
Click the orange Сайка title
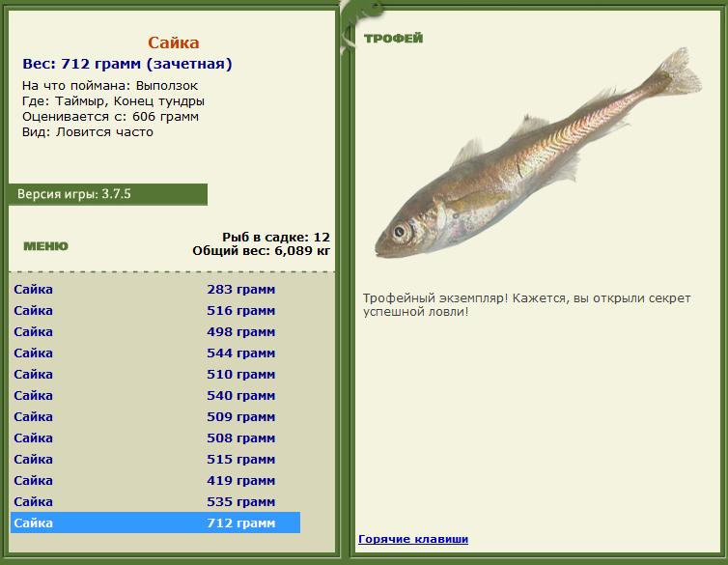(174, 42)
